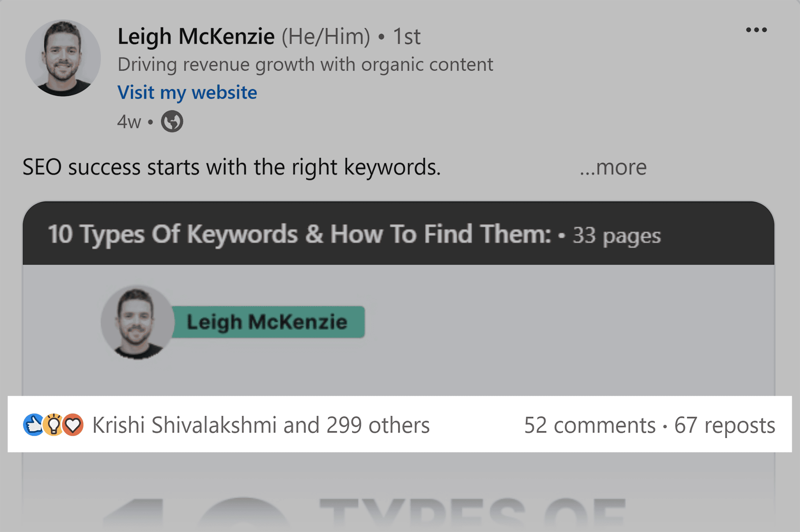Click the Leigh McKenzie green name tag
The width and height of the screenshot is (800, 532).
268,322
